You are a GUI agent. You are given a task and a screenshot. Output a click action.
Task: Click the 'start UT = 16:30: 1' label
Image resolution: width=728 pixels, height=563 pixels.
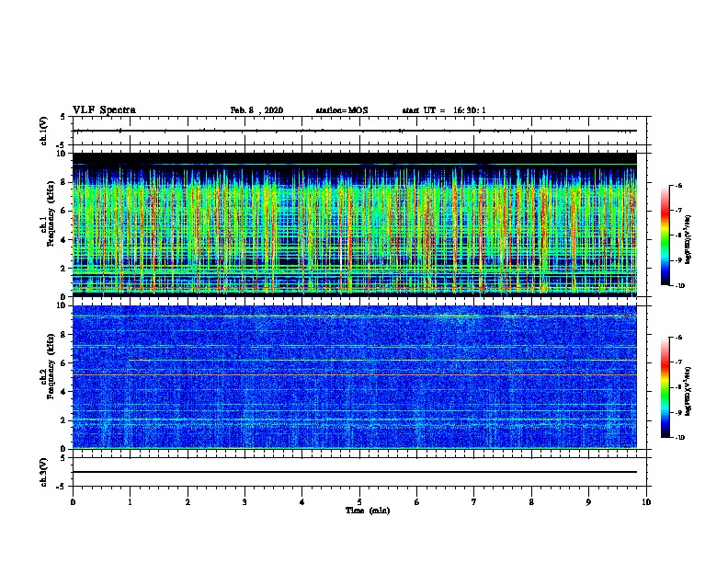[444, 110]
